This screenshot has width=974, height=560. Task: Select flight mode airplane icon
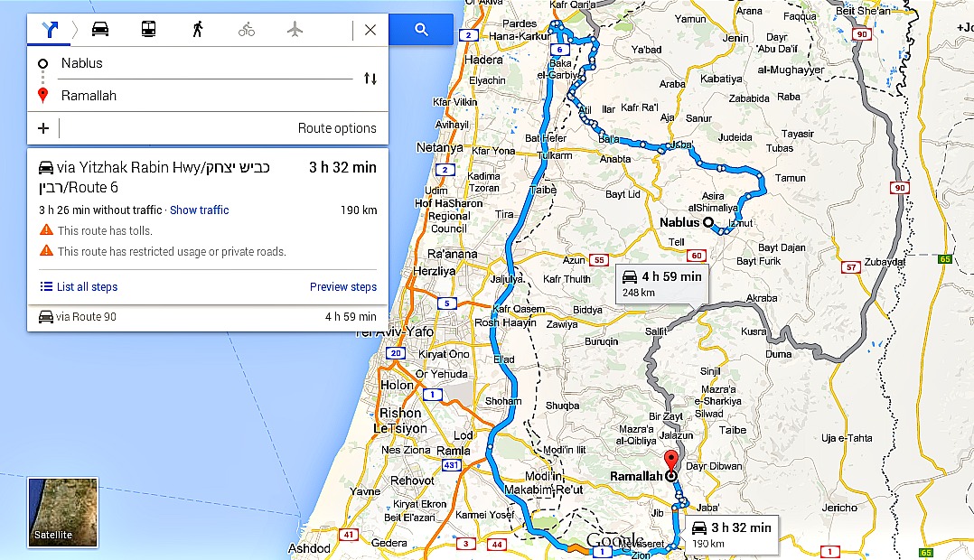295,29
